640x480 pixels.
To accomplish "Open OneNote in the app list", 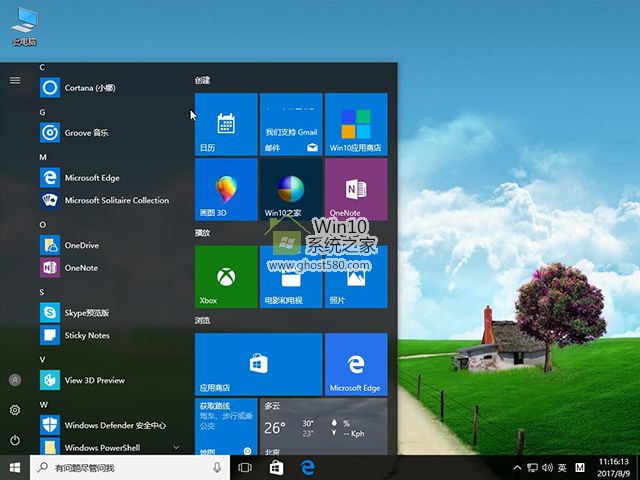I will [110, 268].
